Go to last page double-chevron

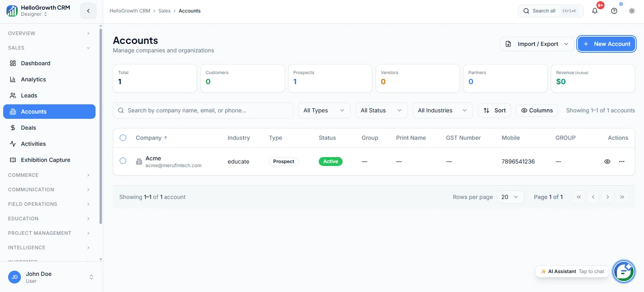[622, 197]
